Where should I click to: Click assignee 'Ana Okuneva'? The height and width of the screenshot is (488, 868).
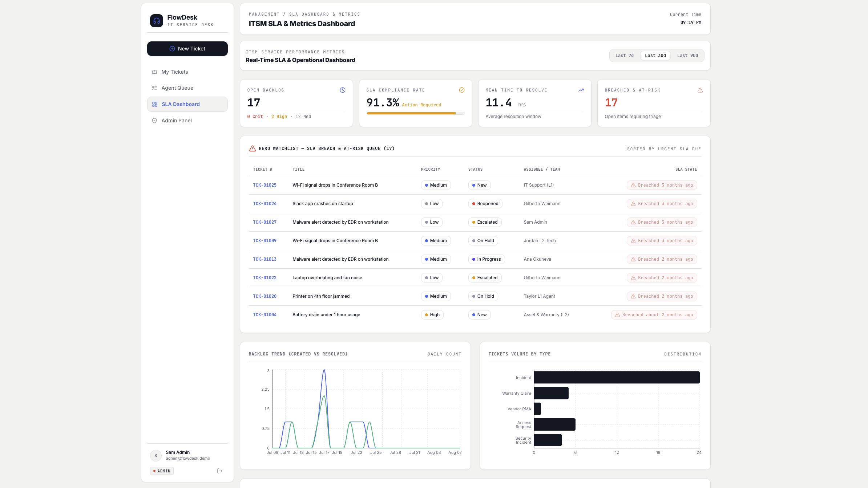(537, 259)
